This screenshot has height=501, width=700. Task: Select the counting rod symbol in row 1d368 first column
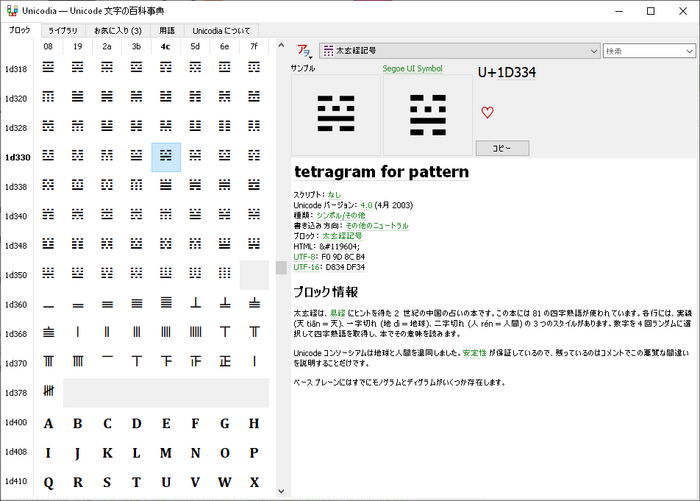click(x=48, y=333)
